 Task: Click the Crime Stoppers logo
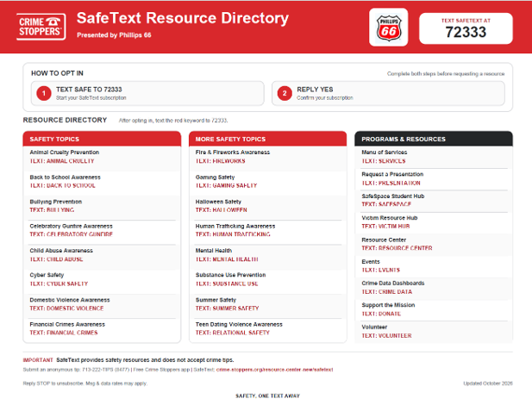[x=41, y=27]
